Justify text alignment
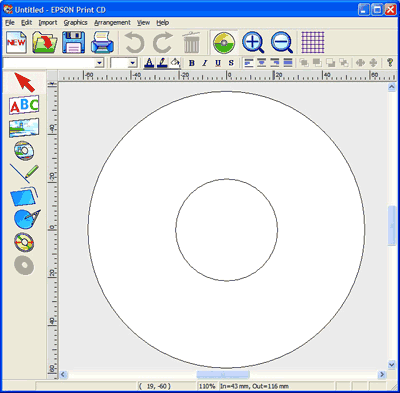Image resolution: width=400 pixels, height=393 pixels. tap(288, 63)
